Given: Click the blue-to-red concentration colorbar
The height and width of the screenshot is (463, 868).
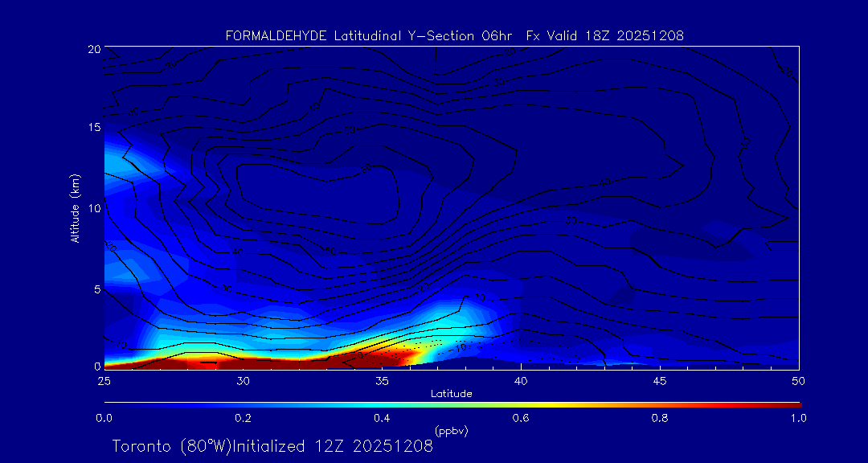Looking at the screenshot, I should coord(452,405).
